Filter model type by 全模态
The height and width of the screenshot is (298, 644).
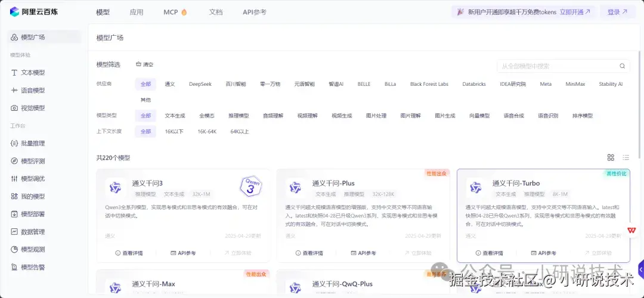coord(207,116)
